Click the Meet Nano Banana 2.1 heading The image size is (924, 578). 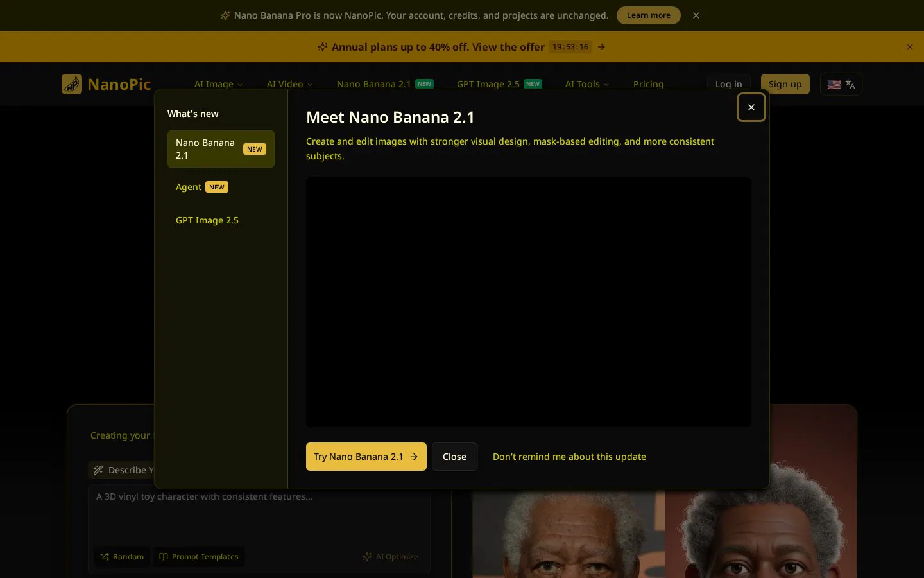pos(390,117)
